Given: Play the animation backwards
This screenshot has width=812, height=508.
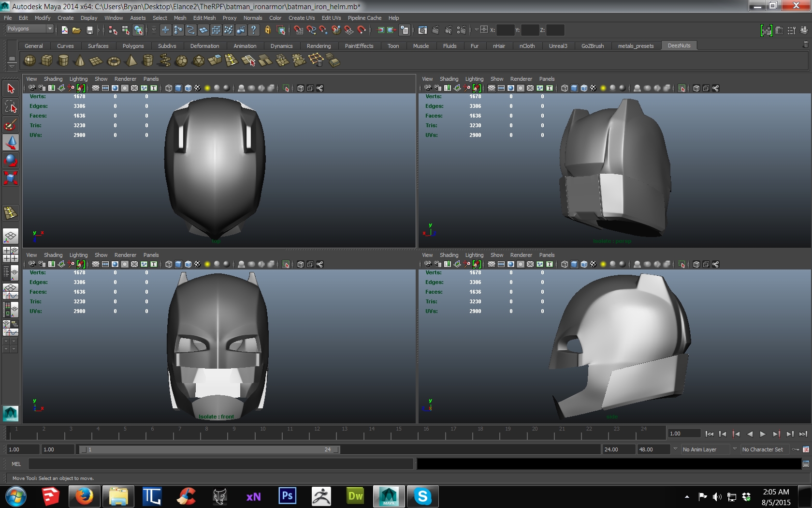Looking at the screenshot, I should pyautogui.click(x=750, y=434).
